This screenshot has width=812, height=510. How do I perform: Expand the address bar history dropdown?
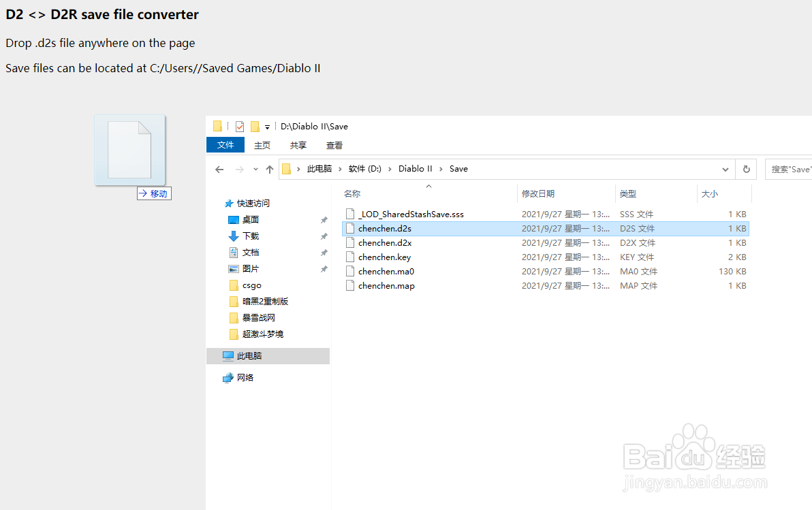click(x=725, y=170)
